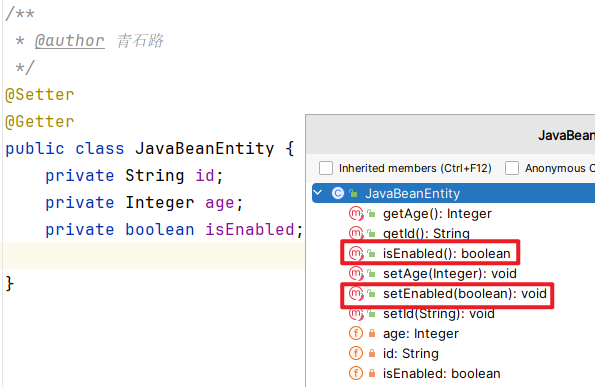
Task: Collapse the JavaBeanEntity tree node
Action: [x=318, y=193]
